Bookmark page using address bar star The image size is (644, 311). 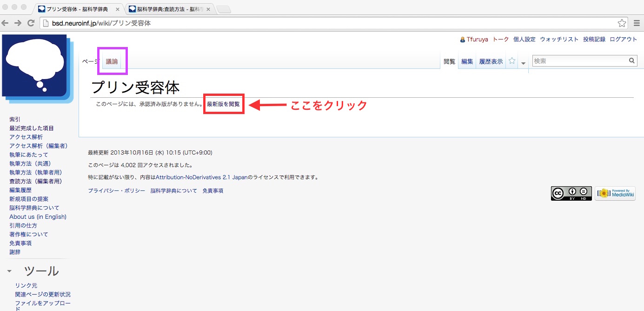622,23
